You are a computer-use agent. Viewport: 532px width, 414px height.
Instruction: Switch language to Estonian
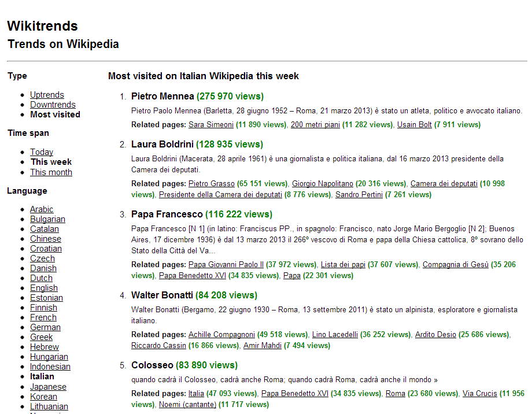click(46, 298)
